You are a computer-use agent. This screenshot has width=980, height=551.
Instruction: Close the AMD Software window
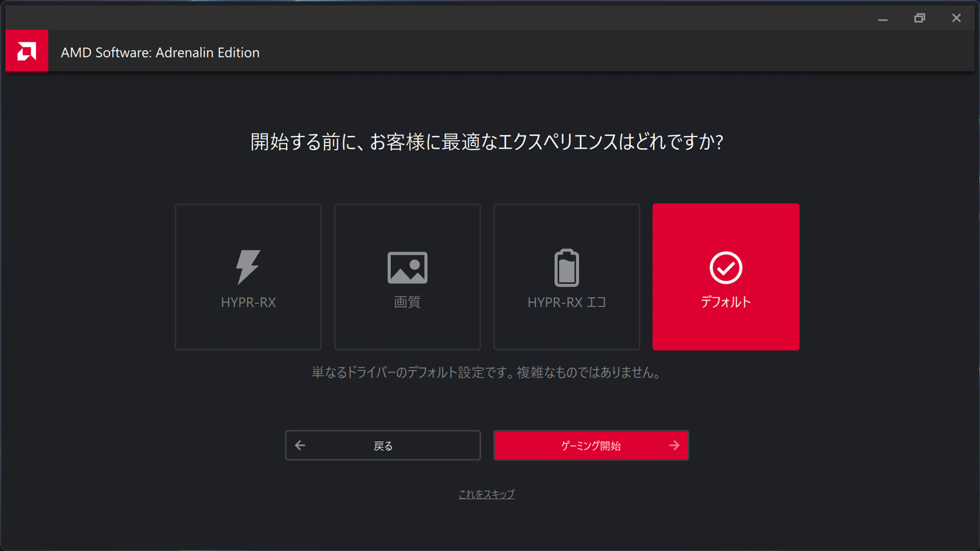tap(956, 18)
